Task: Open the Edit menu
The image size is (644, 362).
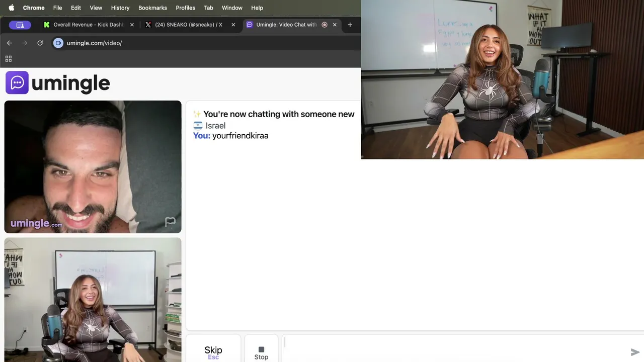Action: tap(76, 8)
